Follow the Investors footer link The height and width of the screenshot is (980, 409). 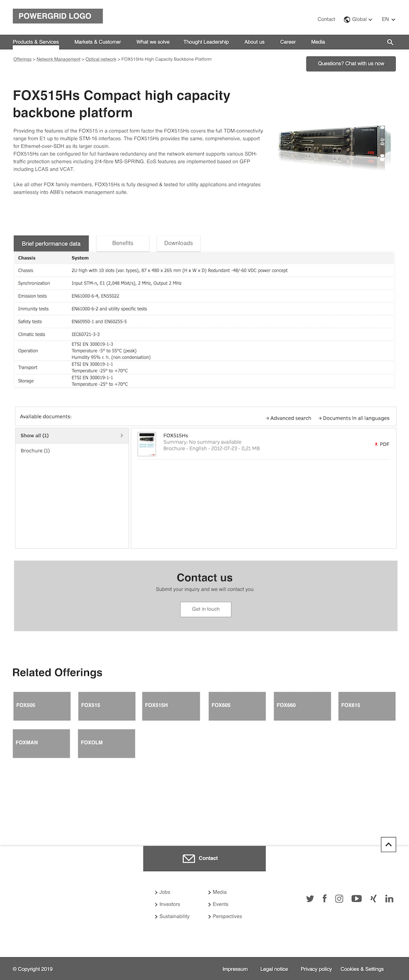click(168, 904)
